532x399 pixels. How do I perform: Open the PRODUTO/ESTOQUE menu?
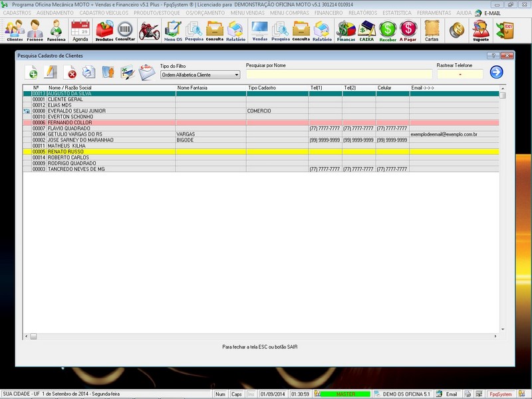157,13
